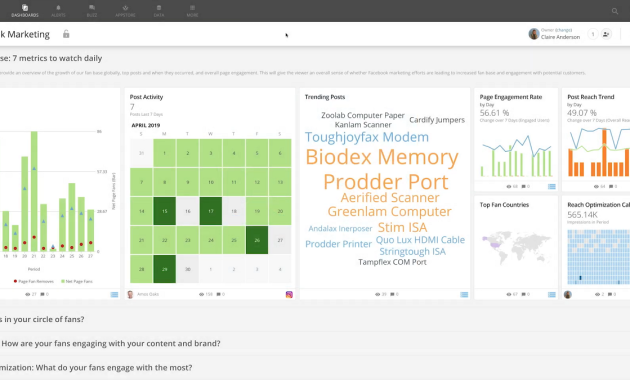Click the Biodex Memory trending post word
The width and height of the screenshot is (630, 380).
tap(382, 157)
